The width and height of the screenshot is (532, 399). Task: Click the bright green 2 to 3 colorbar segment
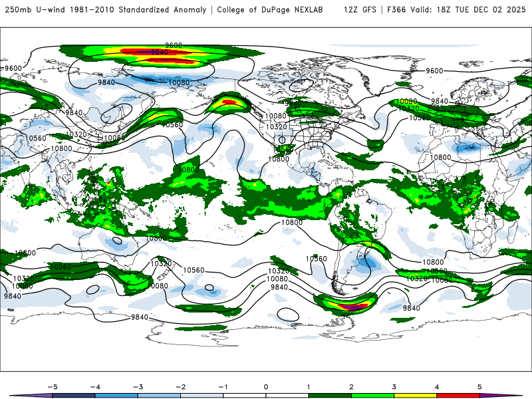point(372,396)
